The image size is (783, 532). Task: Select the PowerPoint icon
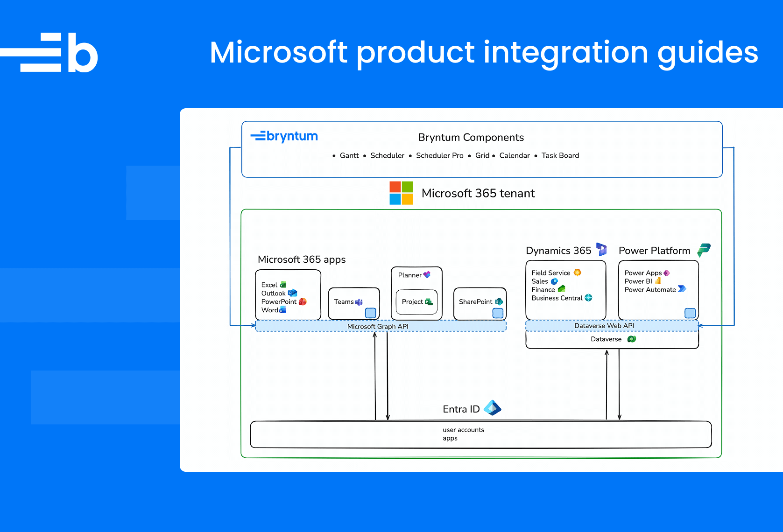(x=303, y=301)
